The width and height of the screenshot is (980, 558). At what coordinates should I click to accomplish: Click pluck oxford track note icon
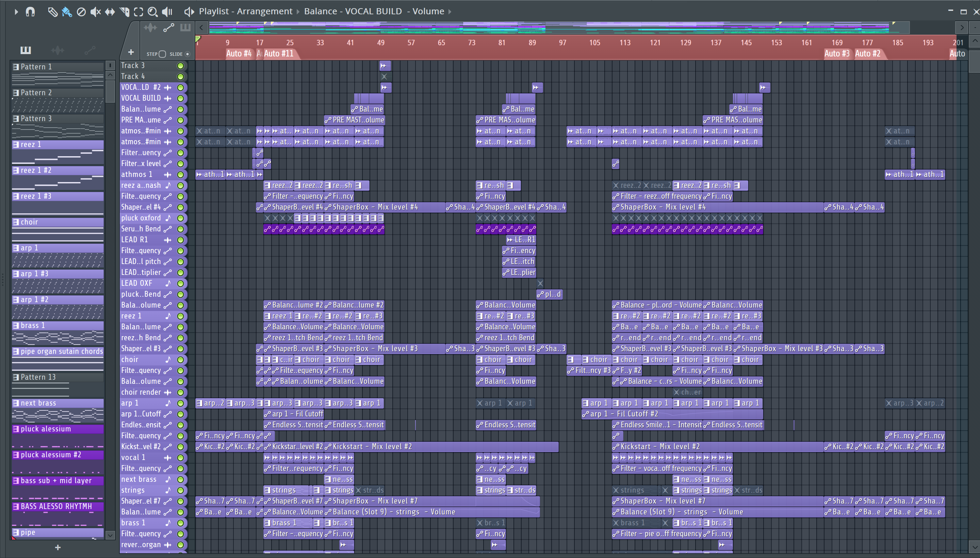click(167, 218)
